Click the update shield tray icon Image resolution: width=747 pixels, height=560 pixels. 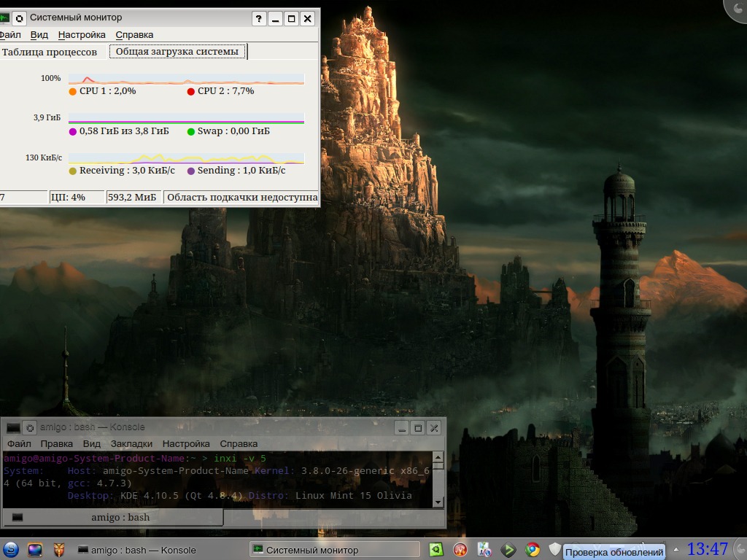554,550
